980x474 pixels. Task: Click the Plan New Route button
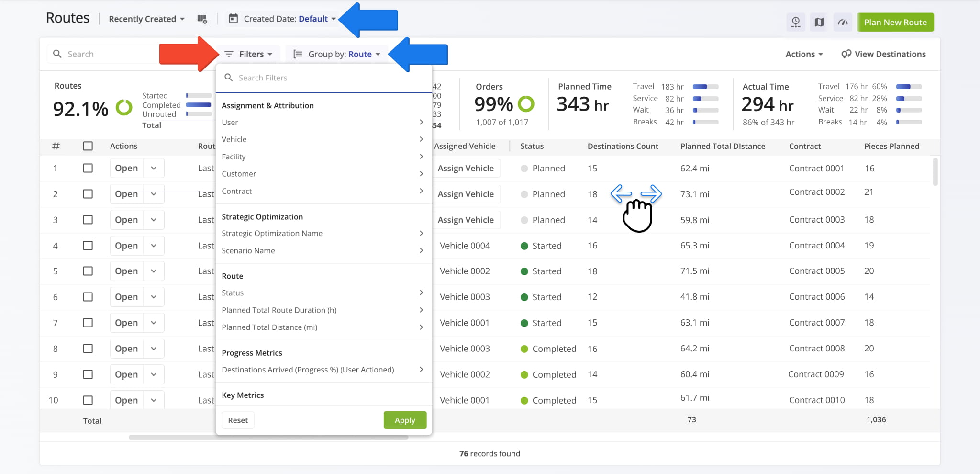coord(895,22)
